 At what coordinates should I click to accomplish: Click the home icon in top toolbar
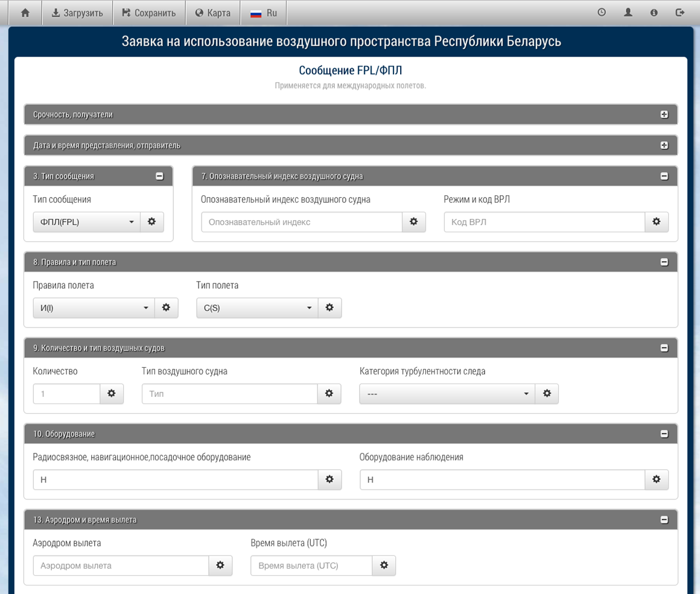[x=25, y=13]
